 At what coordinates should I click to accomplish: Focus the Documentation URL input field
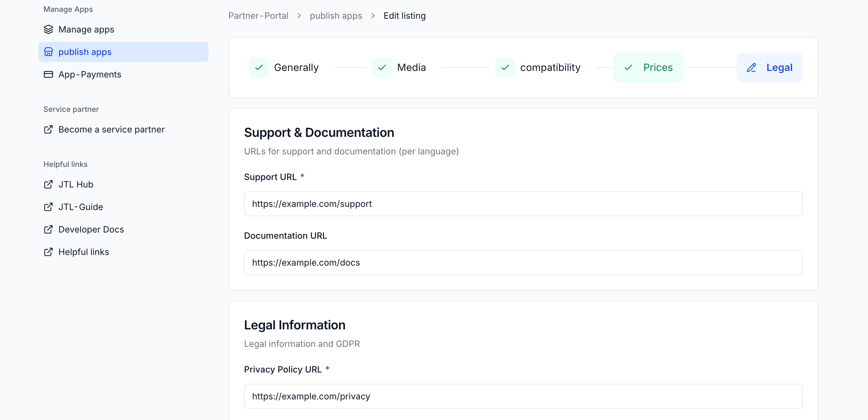(x=523, y=262)
